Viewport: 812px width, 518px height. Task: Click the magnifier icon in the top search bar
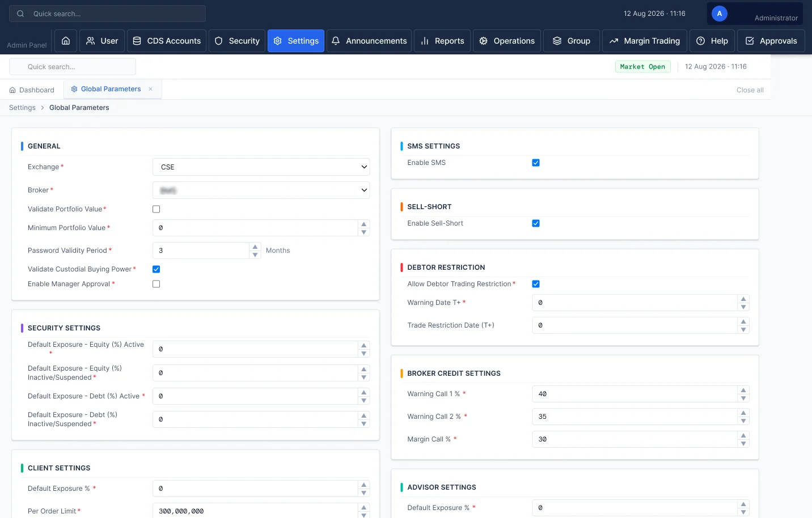pyautogui.click(x=20, y=14)
